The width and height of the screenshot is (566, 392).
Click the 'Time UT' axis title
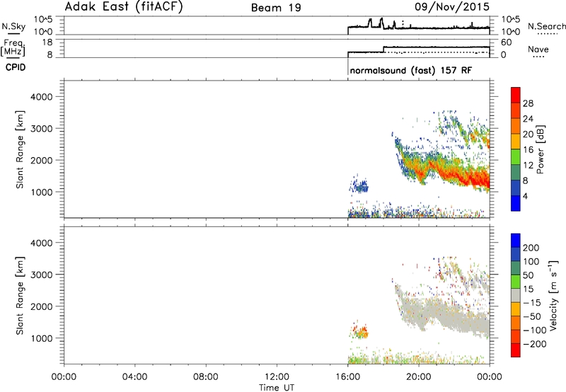[277, 387]
